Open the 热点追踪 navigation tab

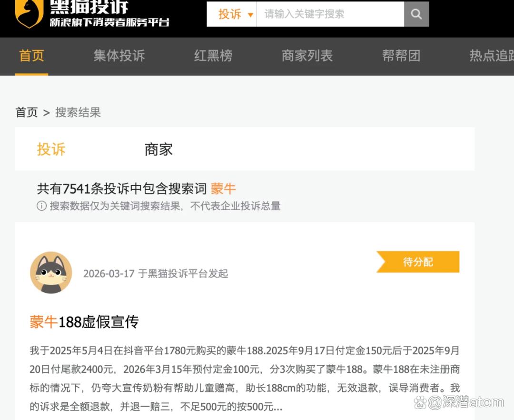tap(492, 56)
